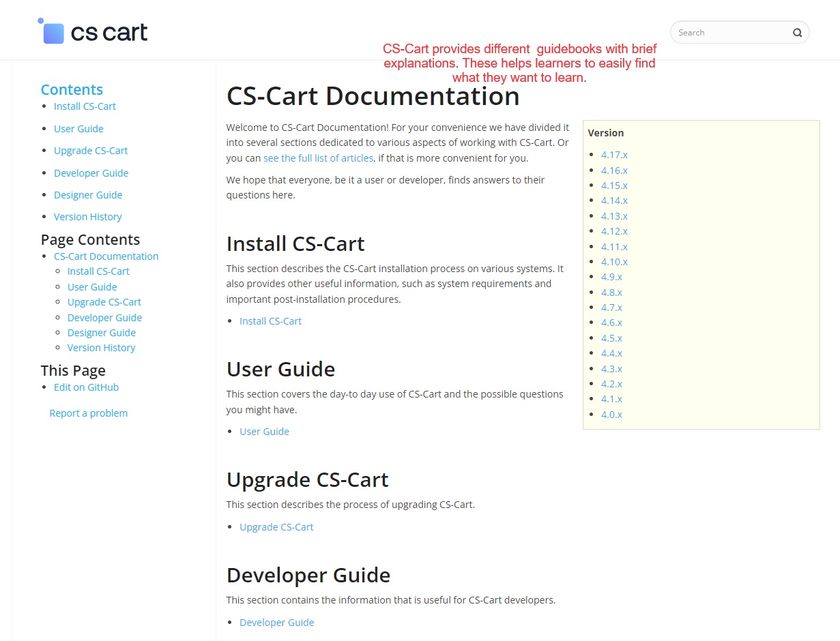Jump to Designer Guide in Page Contents
840x641 pixels.
tap(102, 333)
